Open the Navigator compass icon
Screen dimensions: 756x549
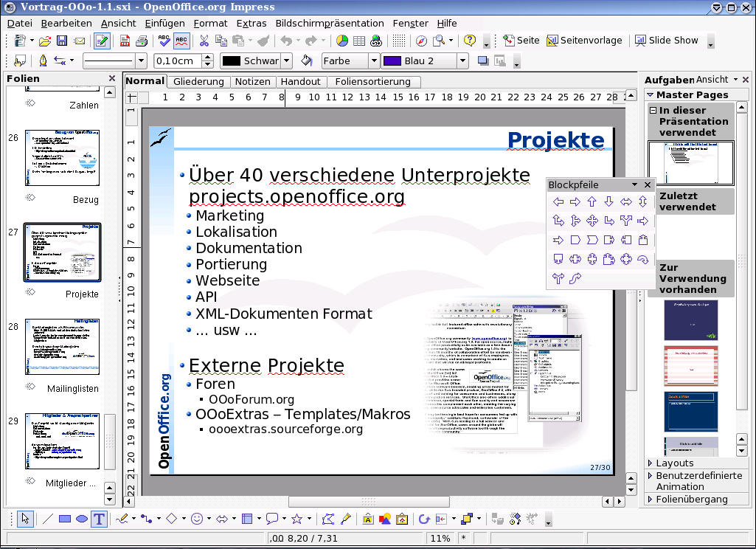coord(421,41)
